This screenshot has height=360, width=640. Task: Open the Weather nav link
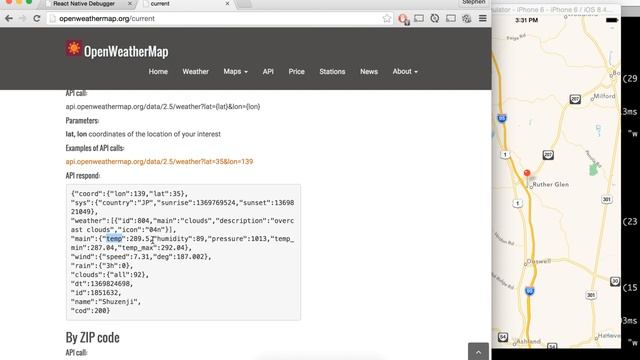coord(195,71)
